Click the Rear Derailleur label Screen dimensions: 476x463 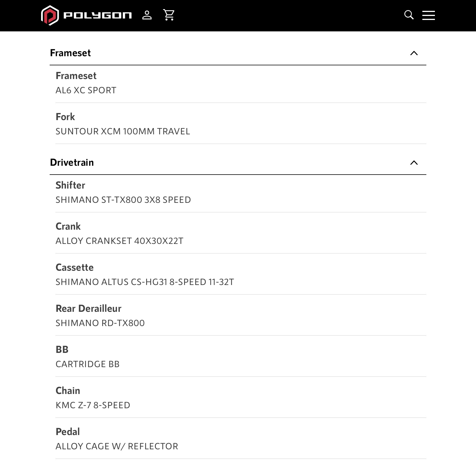point(88,309)
